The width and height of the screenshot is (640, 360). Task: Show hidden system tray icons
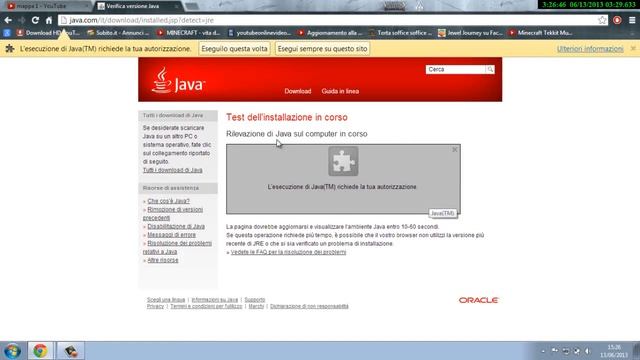[543, 351]
